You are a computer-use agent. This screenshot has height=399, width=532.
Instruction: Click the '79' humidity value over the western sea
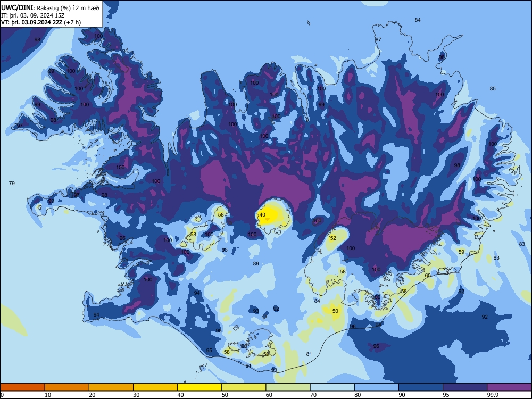(x=12, y=183)
